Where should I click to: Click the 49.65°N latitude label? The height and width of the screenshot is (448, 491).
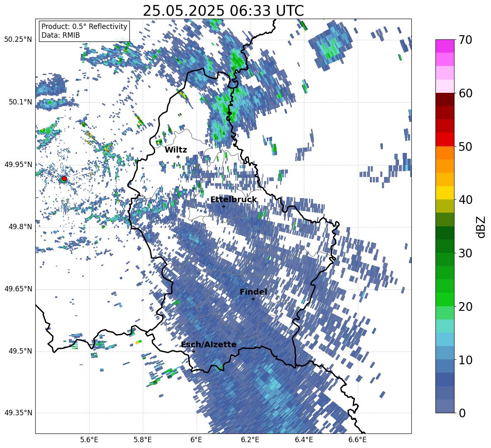pyautogui.click(x=18, y=289)
